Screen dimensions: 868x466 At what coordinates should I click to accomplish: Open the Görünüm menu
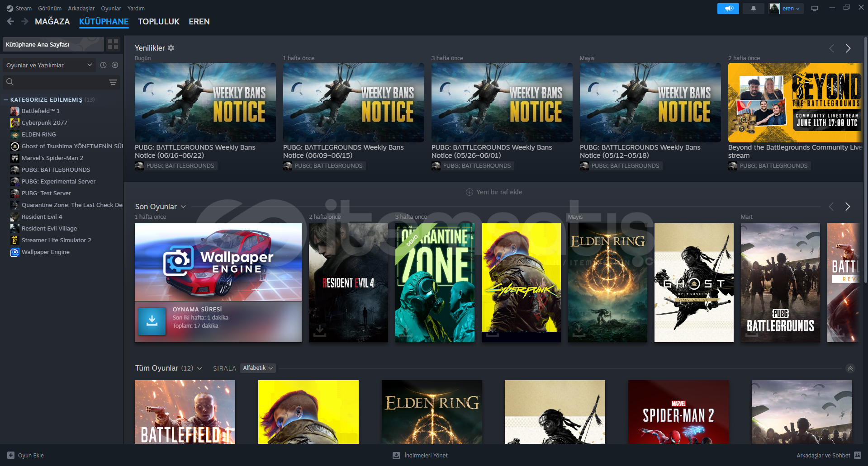point(50,8)
